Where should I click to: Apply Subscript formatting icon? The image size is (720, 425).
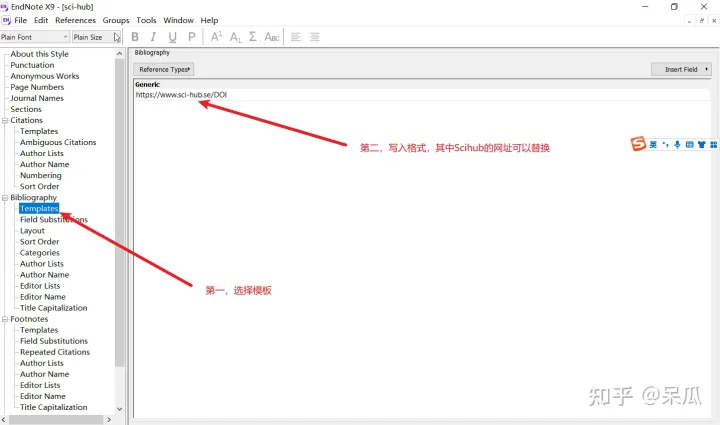pyautogui.click(x=236, y=37)
